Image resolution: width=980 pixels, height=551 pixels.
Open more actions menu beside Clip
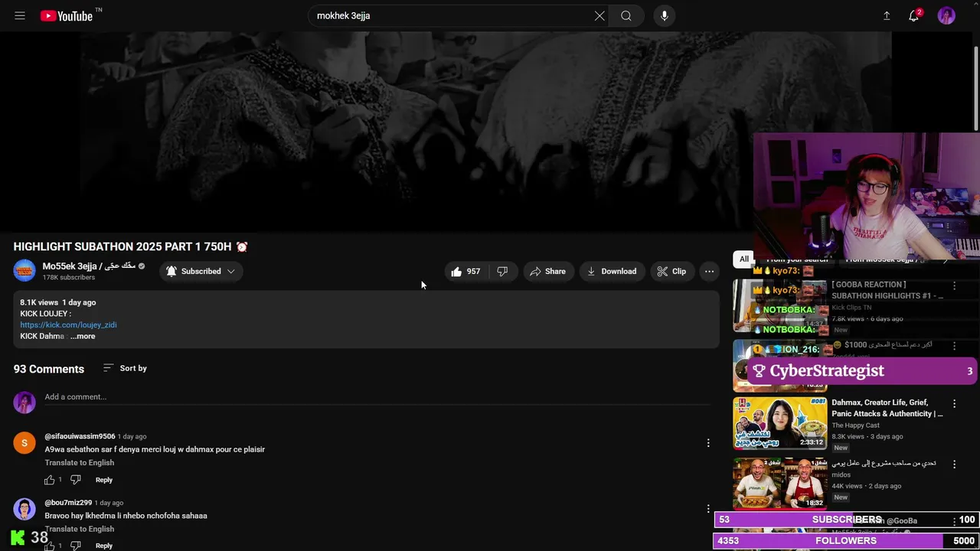[x=709, y=271]
